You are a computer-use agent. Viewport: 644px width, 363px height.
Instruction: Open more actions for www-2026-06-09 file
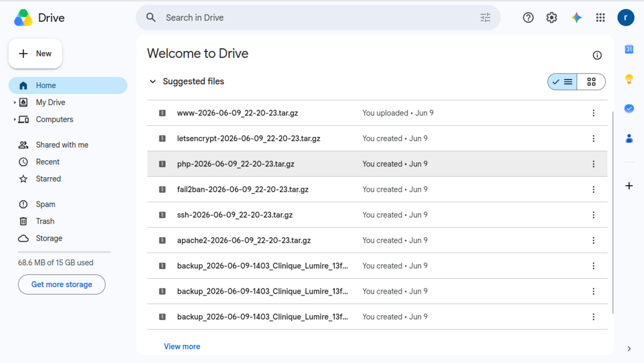[594, 113]
